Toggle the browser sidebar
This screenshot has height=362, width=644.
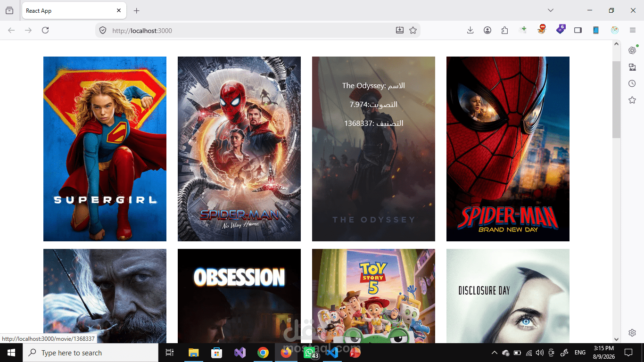pos(578,30)
